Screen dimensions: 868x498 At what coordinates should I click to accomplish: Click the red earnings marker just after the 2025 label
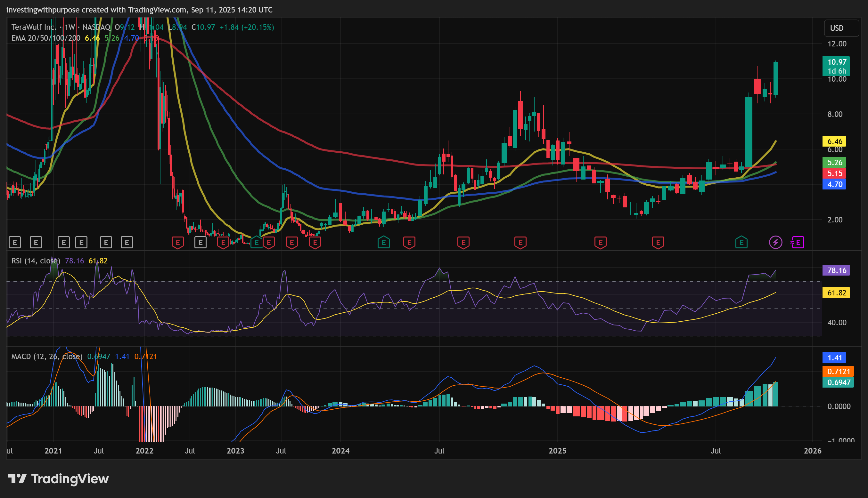(x=600, y=243)
